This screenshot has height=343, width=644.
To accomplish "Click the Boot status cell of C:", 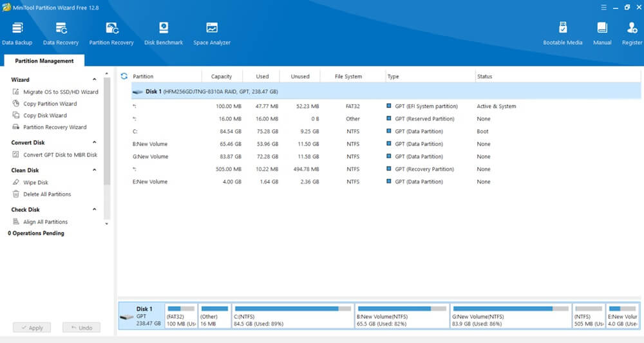I will (482, 131).
